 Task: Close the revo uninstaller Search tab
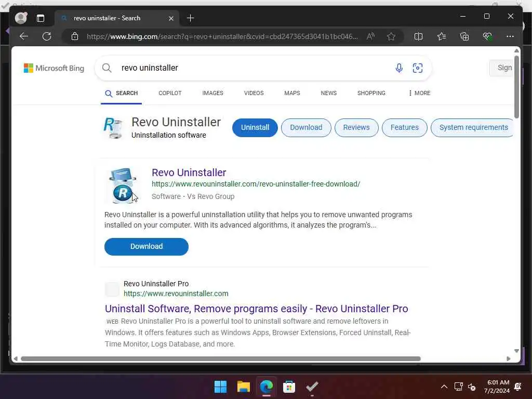click(x=171, y=18)
